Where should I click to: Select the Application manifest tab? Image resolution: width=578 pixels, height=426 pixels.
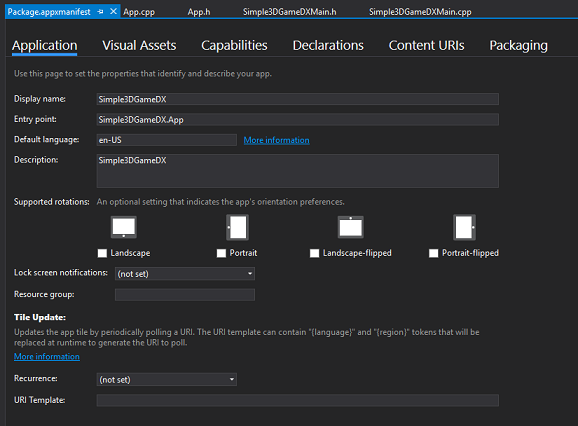click(x=45, y=46)
